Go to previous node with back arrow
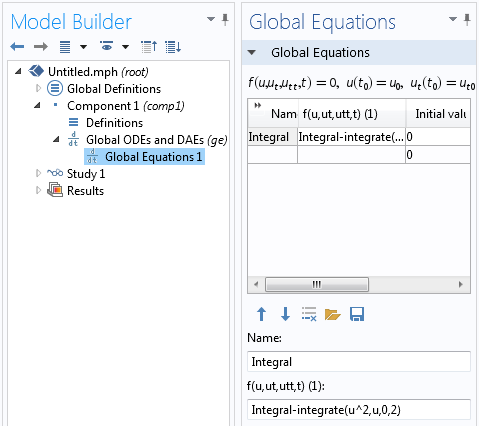 [x=17, y=47]
